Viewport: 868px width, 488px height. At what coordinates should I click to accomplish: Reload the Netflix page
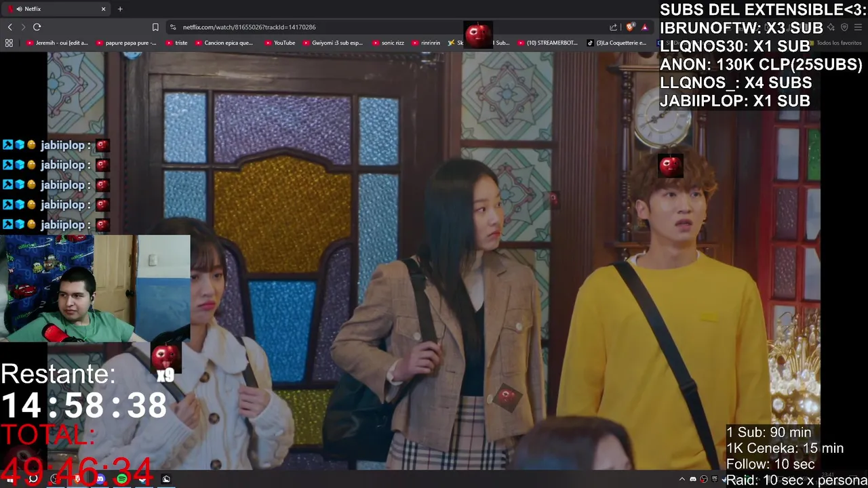point(37,27)
